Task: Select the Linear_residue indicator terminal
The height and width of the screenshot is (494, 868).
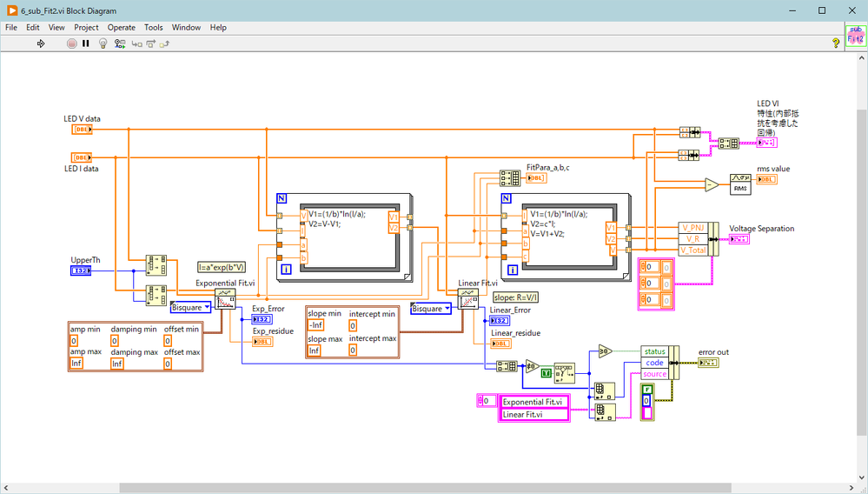Action: click(501, 344)
